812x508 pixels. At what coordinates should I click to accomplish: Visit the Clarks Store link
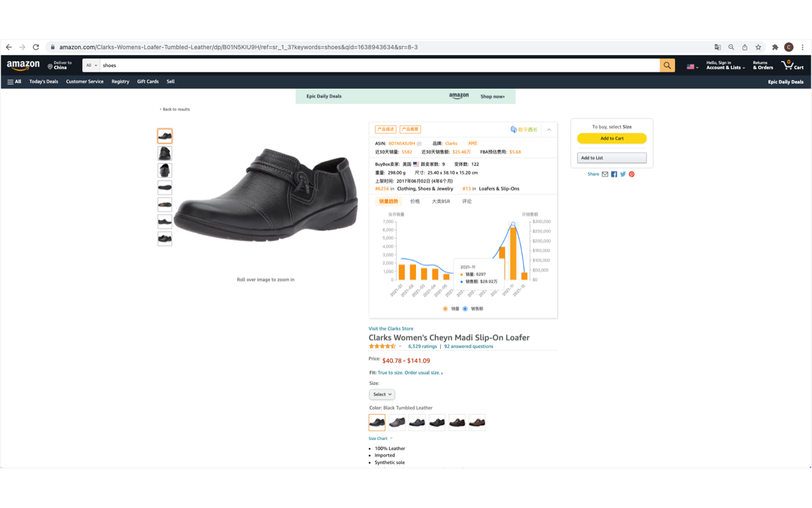(391, 329)
